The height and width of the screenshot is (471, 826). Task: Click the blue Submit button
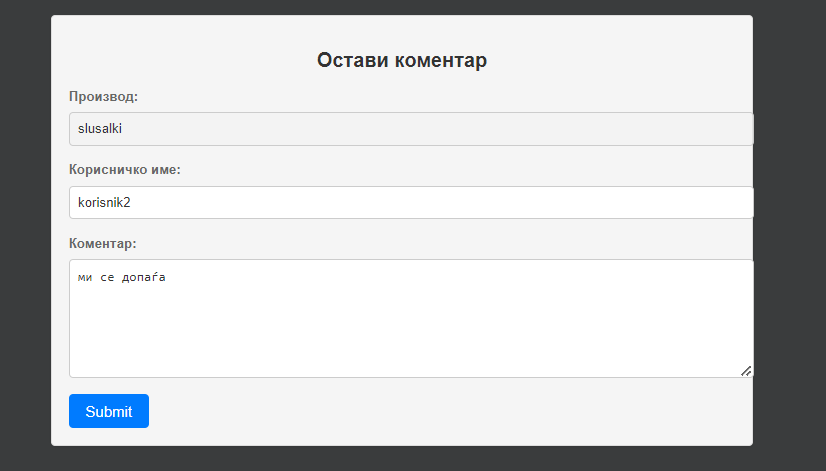109,411
